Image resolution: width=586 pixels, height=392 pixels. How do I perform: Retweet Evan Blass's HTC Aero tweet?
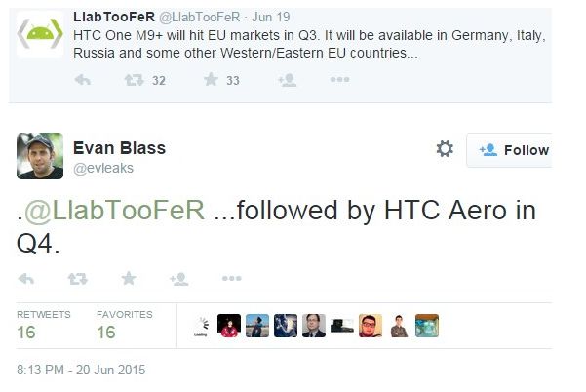click(78, 279)
